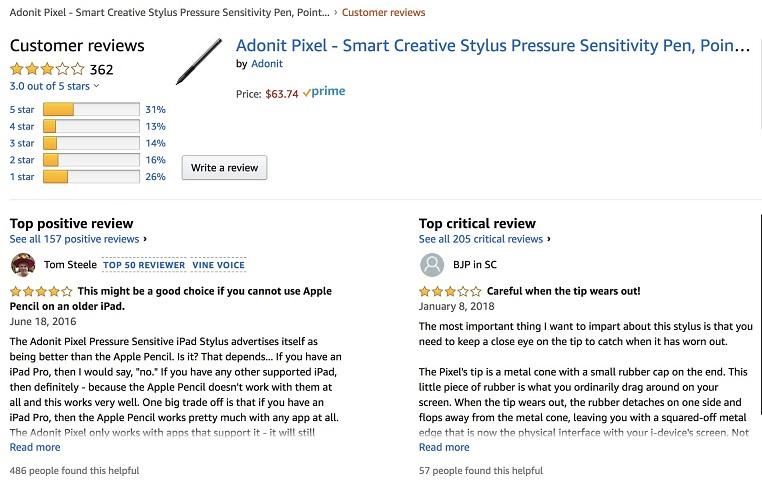The width and height of the screenshot is (762, 486).
Task: Click Tom Steele's profile avatar
Action: click(23, 265)
